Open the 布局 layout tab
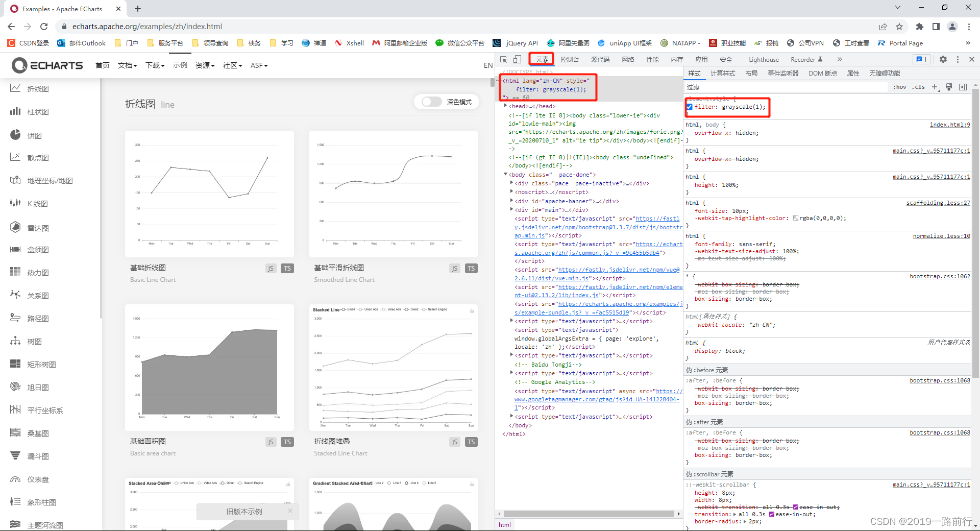This screenshot has height=531, width=980. point(751,73)
